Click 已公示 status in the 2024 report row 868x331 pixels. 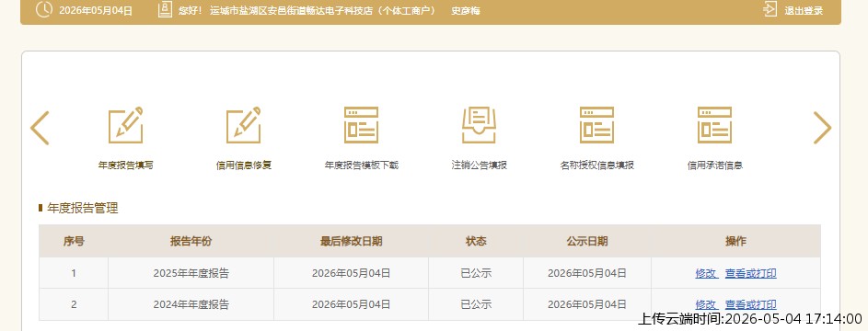476,304
